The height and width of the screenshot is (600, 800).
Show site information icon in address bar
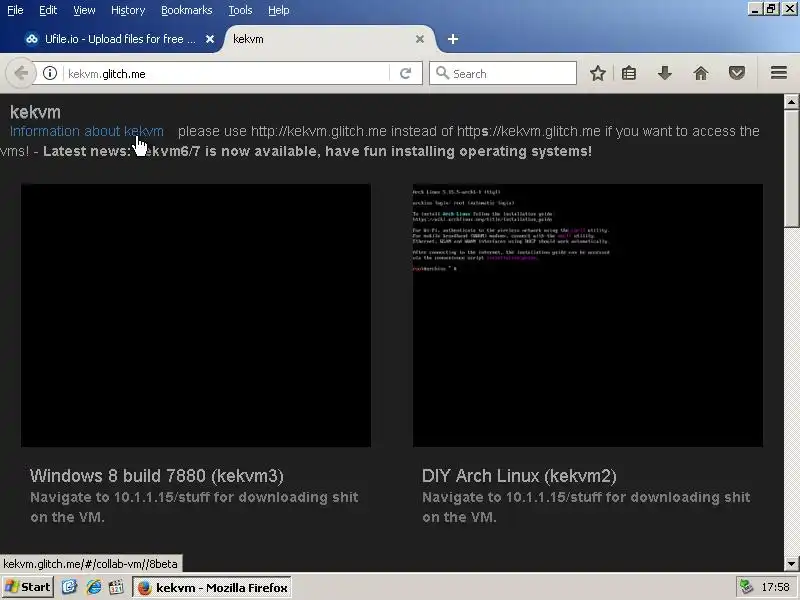(x=49, y=73)
